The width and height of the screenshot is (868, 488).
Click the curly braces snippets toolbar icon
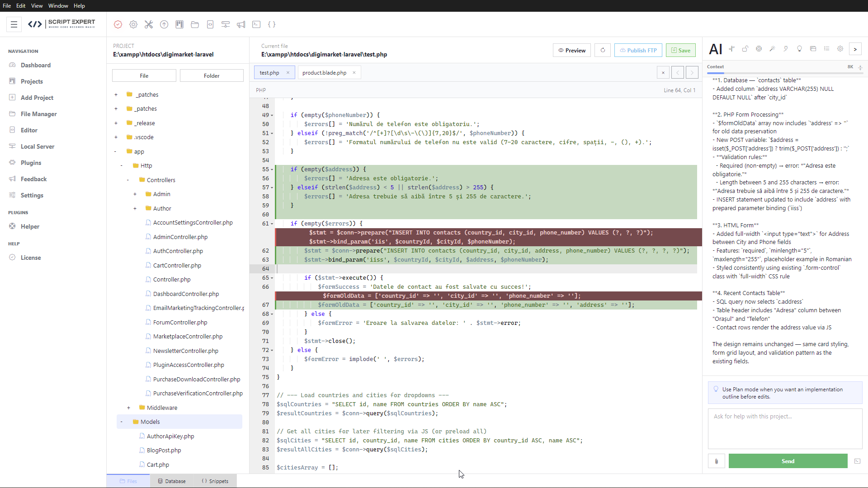click(x=272, y=24)
